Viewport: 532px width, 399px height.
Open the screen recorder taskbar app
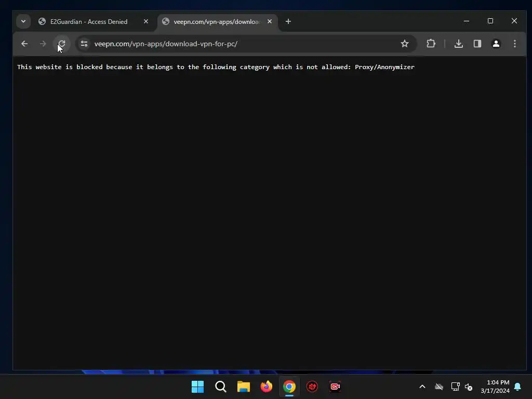point(335,387)
